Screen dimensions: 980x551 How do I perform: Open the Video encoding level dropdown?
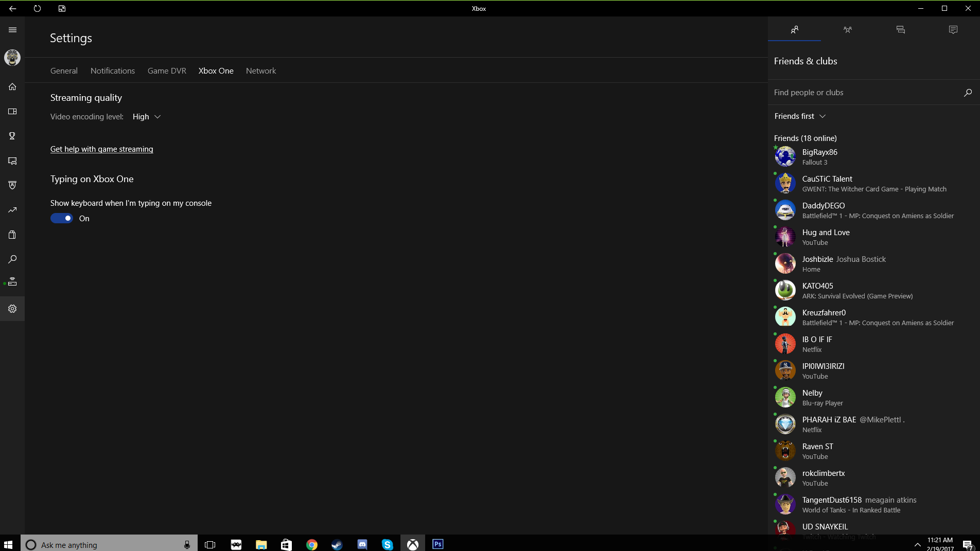pyautogui.click(x=147, y=117)
